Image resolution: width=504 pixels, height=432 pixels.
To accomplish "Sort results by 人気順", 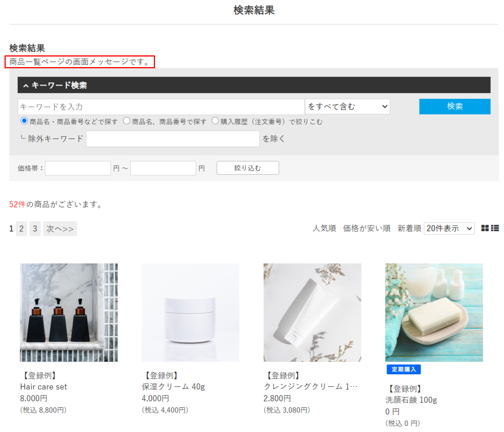I will 324,228.
